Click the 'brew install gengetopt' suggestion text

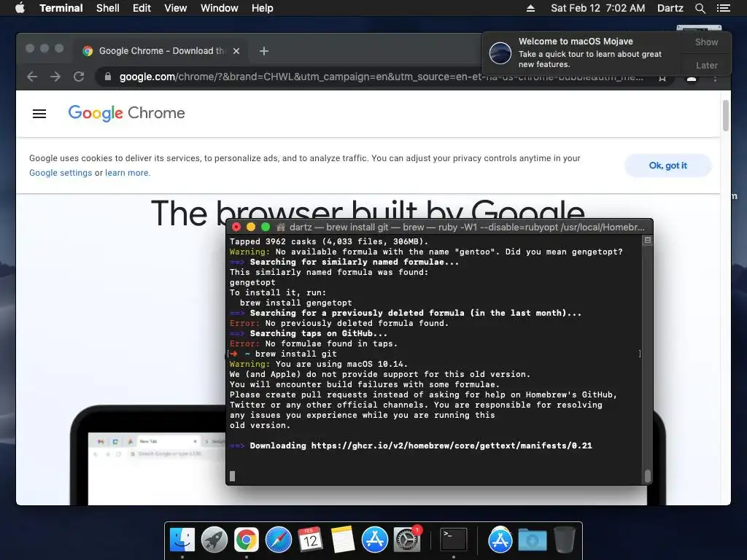[x=296, y=303]
